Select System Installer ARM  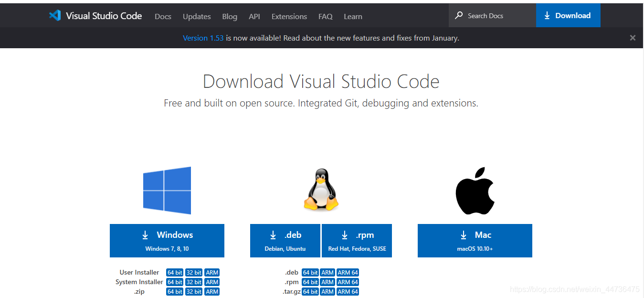(212, 282)
